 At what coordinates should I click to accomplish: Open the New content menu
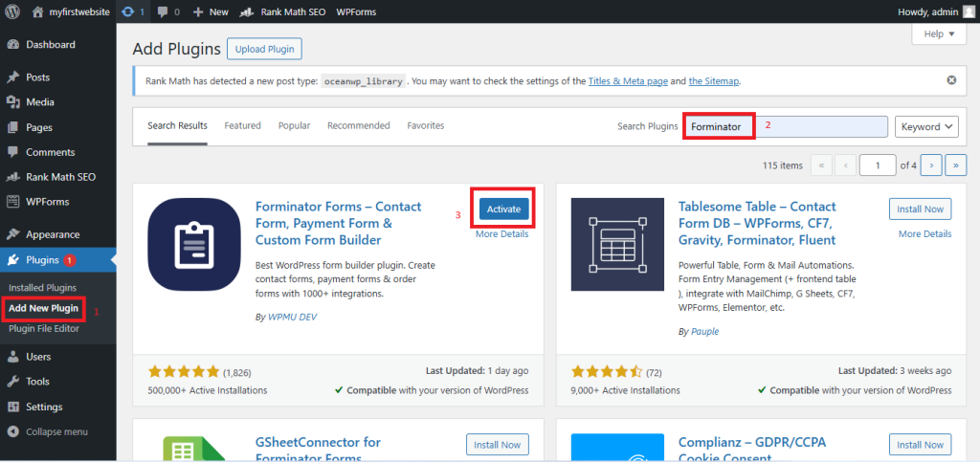pyautogui.click(x=211, y=11)
